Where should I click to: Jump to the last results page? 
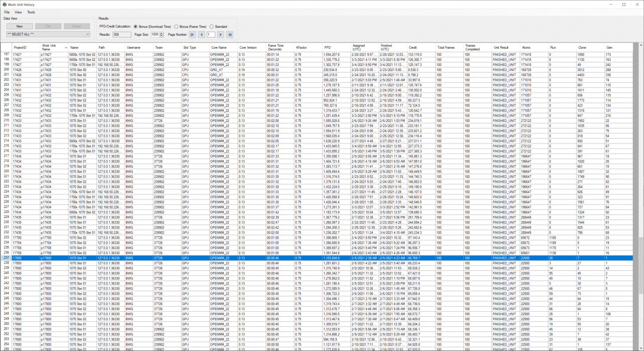tap(230, 34)
